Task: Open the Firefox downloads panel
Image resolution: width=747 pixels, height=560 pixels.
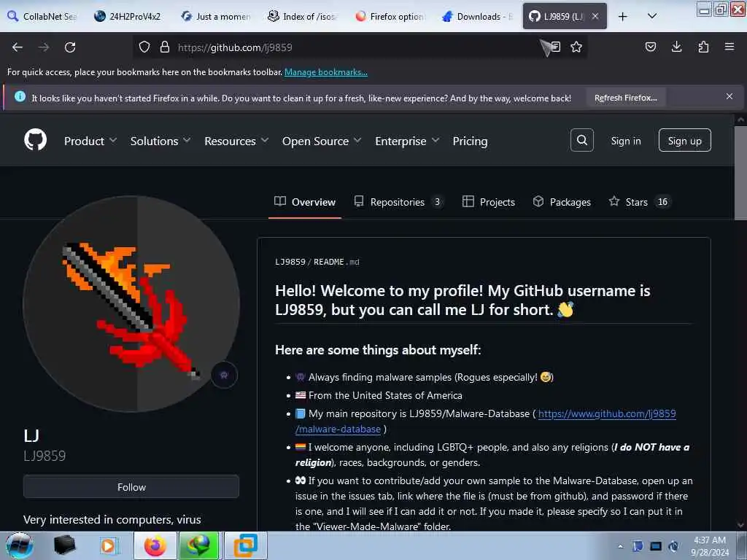Action: 676,47
